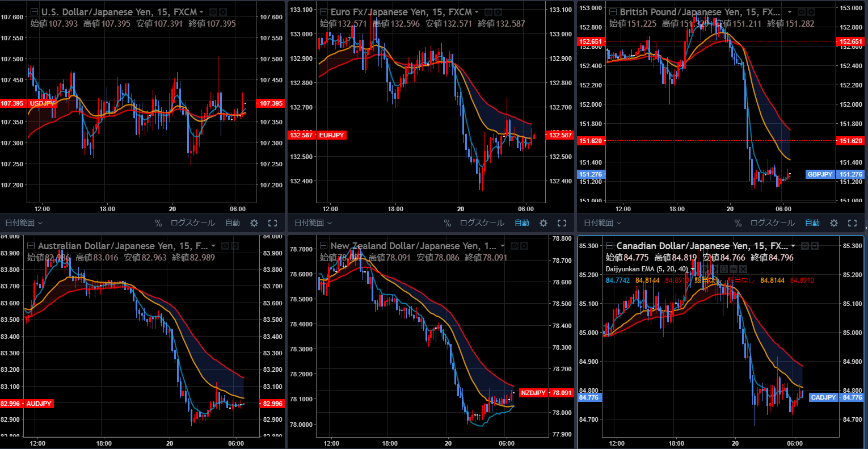Collapse the Australian Dollar/Japanese Yen legend

[31, 246]
